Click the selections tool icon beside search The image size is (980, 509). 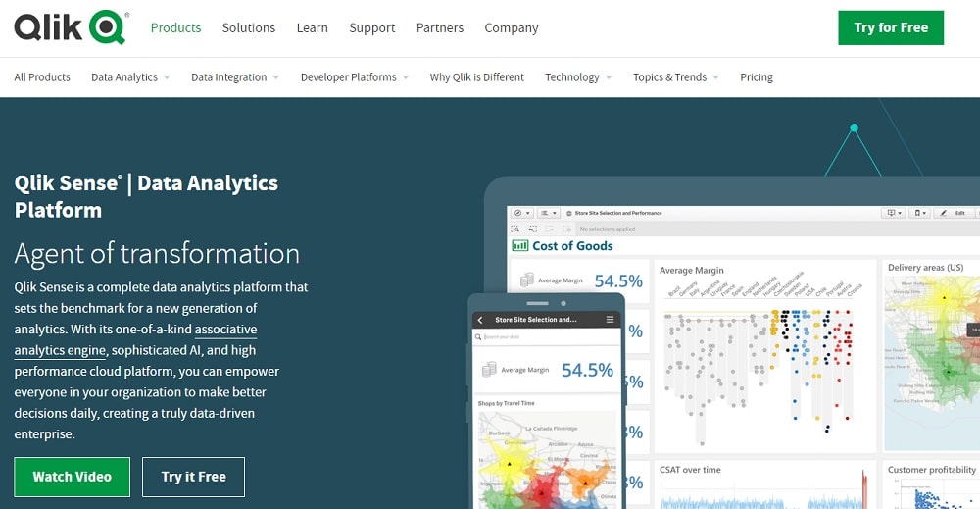[532, 229]
